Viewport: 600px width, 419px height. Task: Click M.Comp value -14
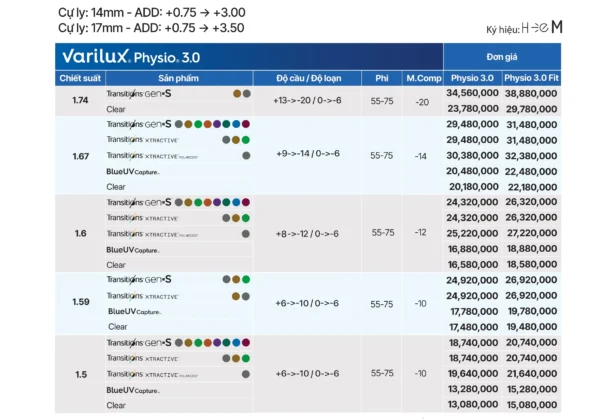coord(421,156)
